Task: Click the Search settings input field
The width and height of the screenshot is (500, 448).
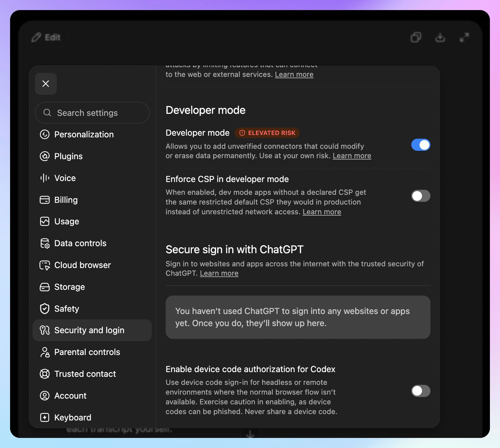Action: [92, 113]
